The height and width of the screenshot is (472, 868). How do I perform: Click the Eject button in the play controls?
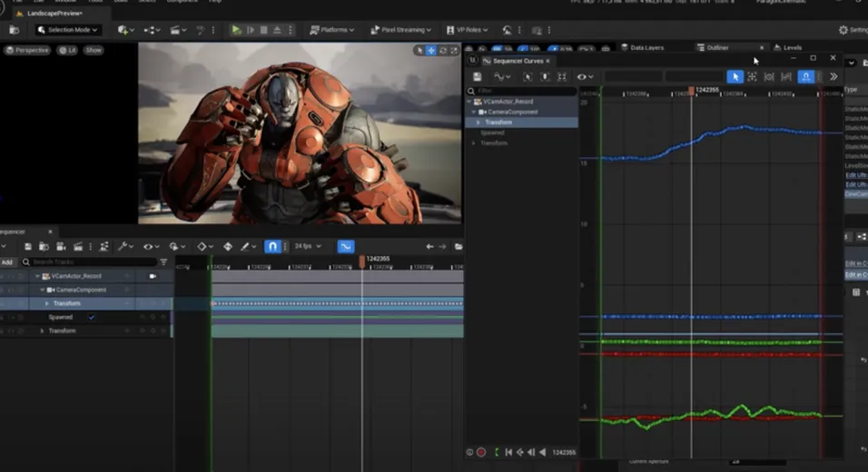tap(277, 30)
